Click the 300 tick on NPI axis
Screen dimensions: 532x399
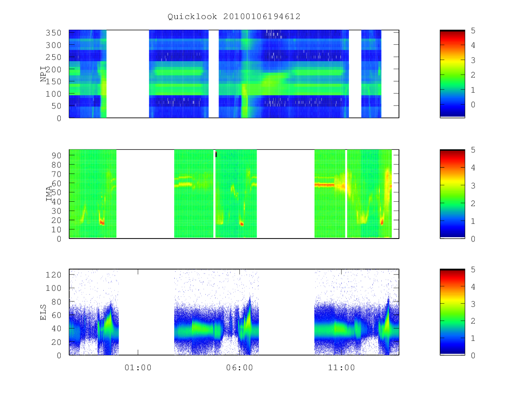pyautogui.click(x=55, y=45)
